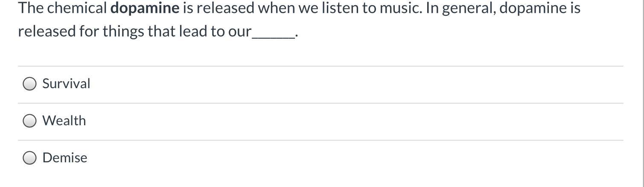This screenshot has width=644, height=187.
Task: Click the word 'listen' in question
Action: [x=340, y=8]
